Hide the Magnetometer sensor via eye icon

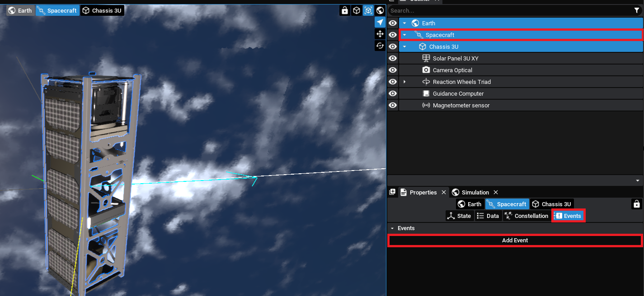(393, 105)
